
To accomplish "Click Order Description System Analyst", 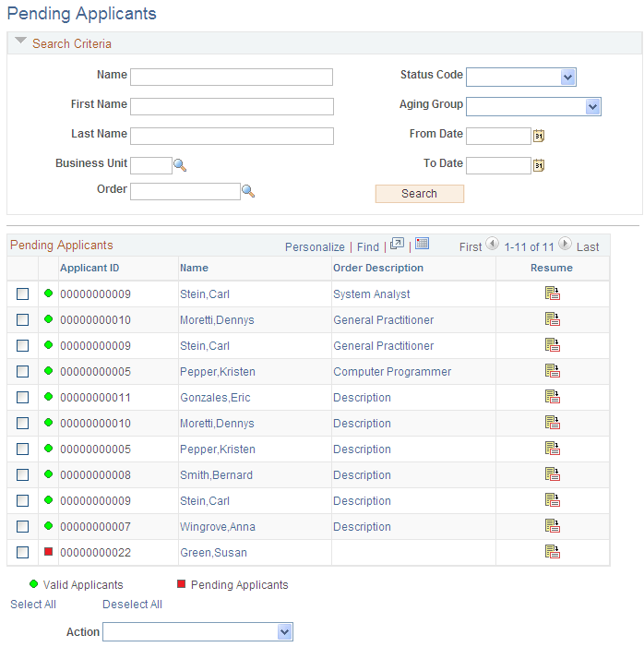I will coord(371,294).
